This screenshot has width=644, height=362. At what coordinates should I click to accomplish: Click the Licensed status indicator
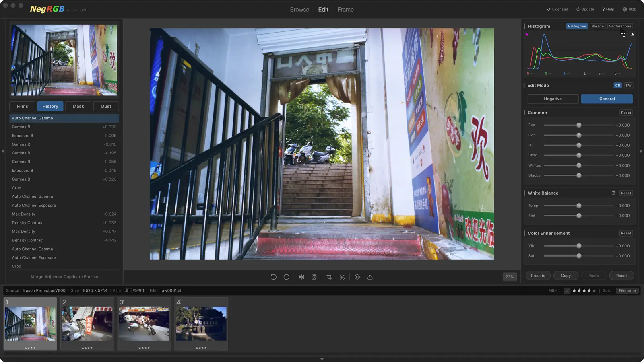[557, 9]
